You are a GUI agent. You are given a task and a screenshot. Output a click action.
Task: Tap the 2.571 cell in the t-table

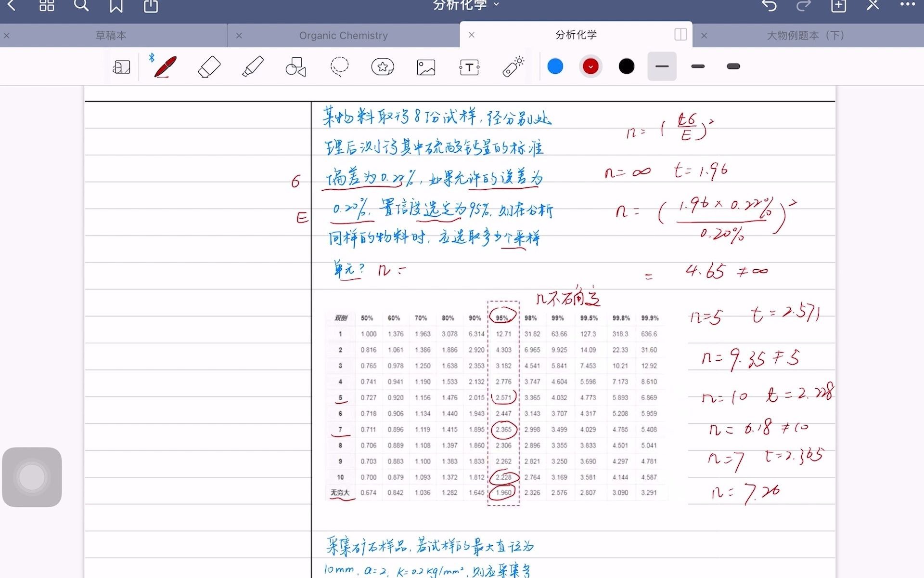(x=503, y=398)
